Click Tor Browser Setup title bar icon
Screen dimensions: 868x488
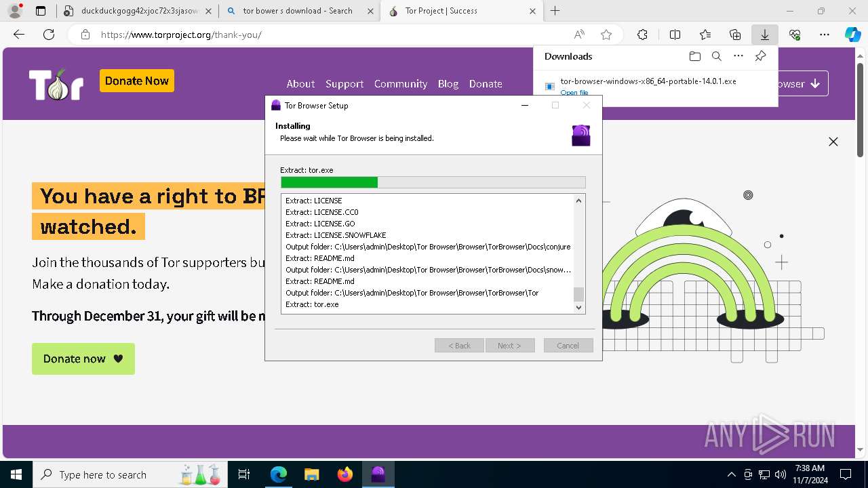coord(276,105)
